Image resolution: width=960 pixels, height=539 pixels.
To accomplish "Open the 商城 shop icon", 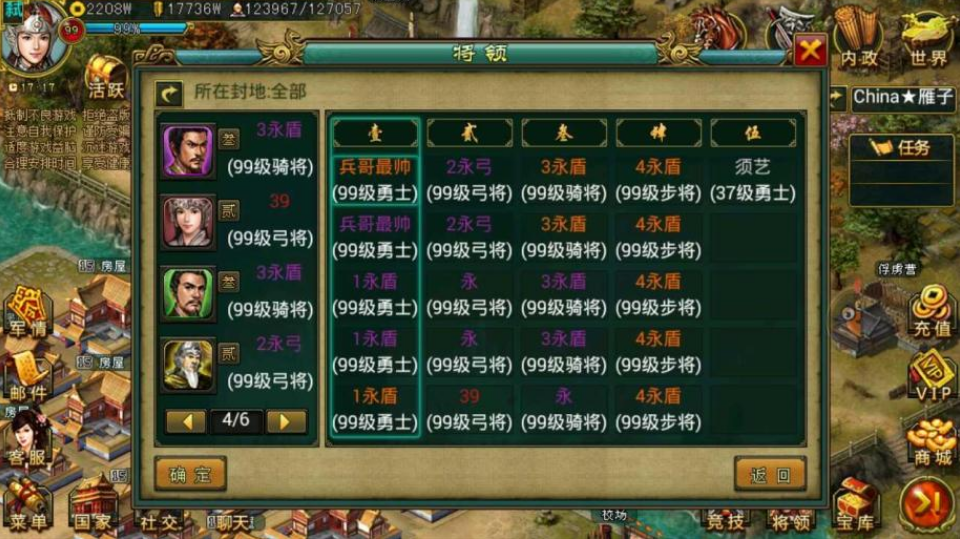I will pos(931,442).
